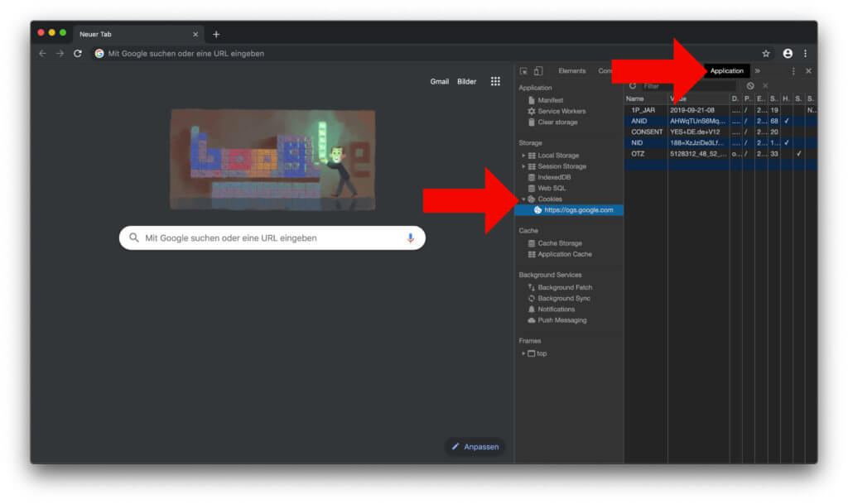Go back using the browser back arrow

coord(43,54)
